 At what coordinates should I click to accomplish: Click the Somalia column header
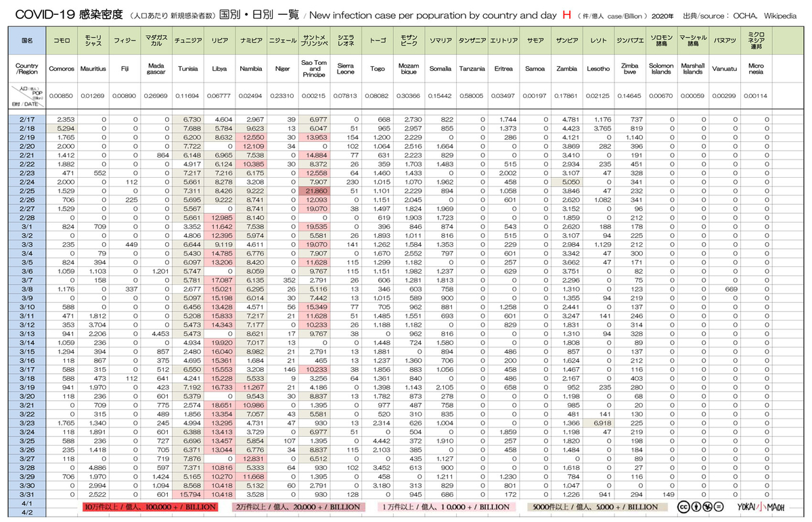click(x=441, y=69)
